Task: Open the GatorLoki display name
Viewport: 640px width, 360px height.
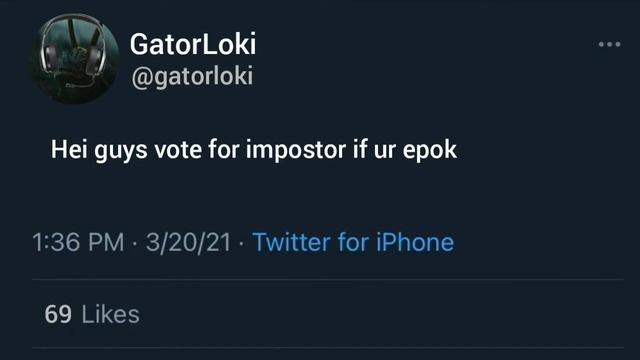Action: tap(193, 44)
